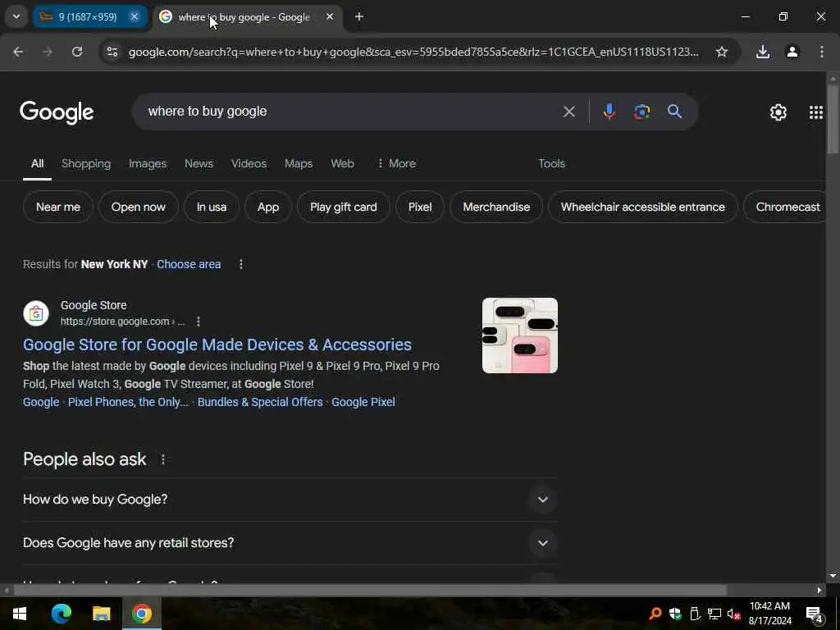Open File Explorer from taskbar
840x630 pixels.
pos(101,614)
